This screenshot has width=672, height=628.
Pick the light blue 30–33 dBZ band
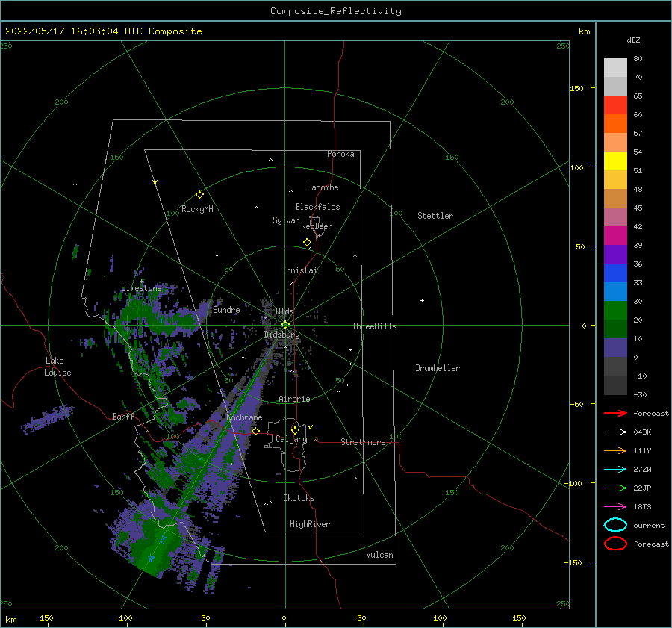615,291
